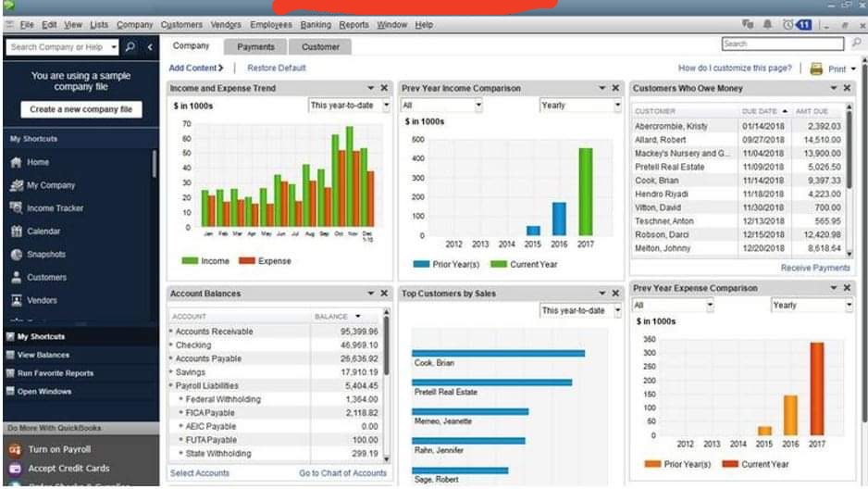Select the Abercrombie, Kristy customer row
Image resolution: width=868 pixels, height=489 pixels.
point(738,126)
